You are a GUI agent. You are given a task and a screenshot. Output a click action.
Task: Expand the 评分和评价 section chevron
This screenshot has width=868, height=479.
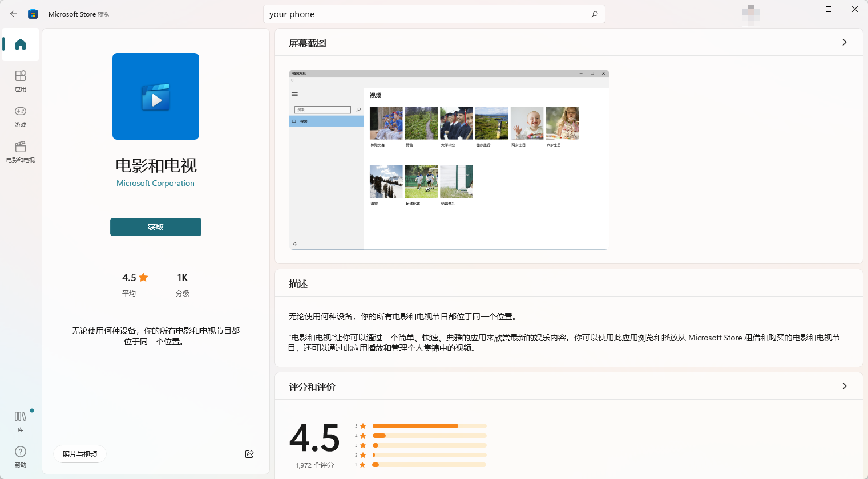point(845,386)
